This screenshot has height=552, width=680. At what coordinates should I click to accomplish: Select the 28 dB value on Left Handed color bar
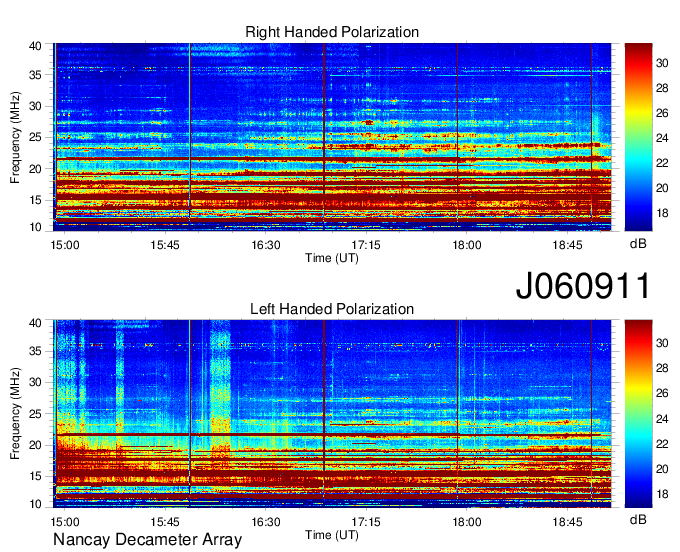pos(662,368)
